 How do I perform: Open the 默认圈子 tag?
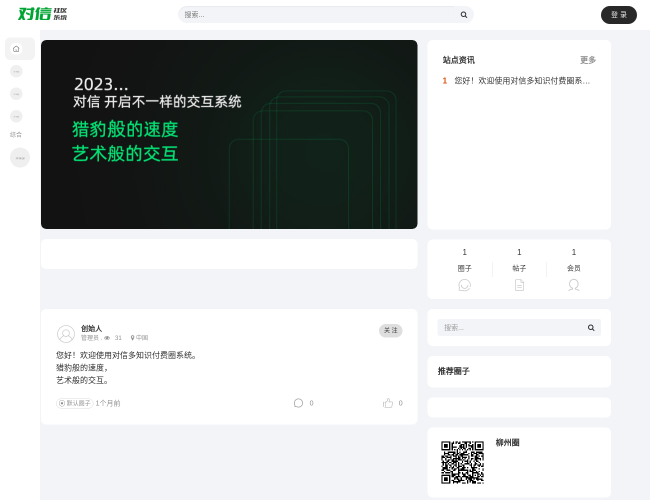[x=75, y=403]
